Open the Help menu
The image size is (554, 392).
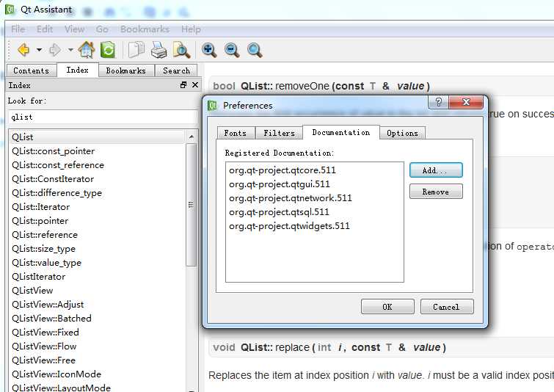(191, 29)
